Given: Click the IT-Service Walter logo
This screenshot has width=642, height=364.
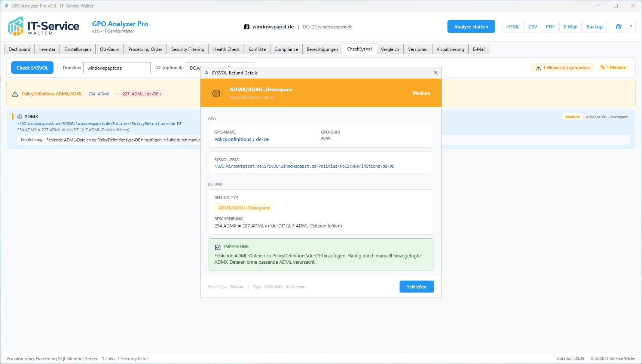Looking at the screenshot, I should pyautogui.click(x=43, y=26).
